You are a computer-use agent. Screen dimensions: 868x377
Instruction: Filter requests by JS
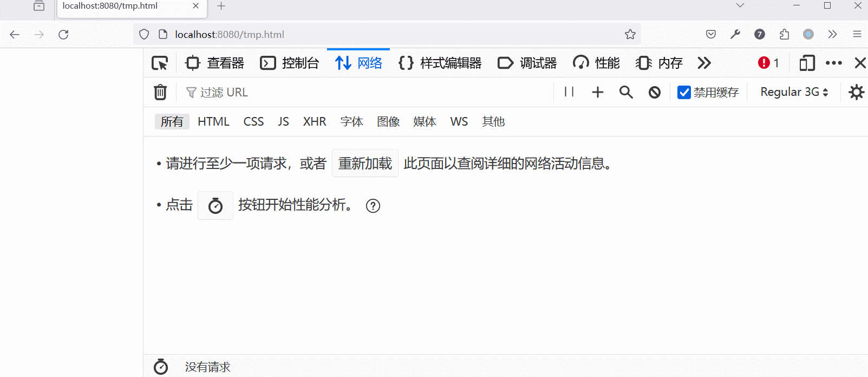click(x=283, y=122)
